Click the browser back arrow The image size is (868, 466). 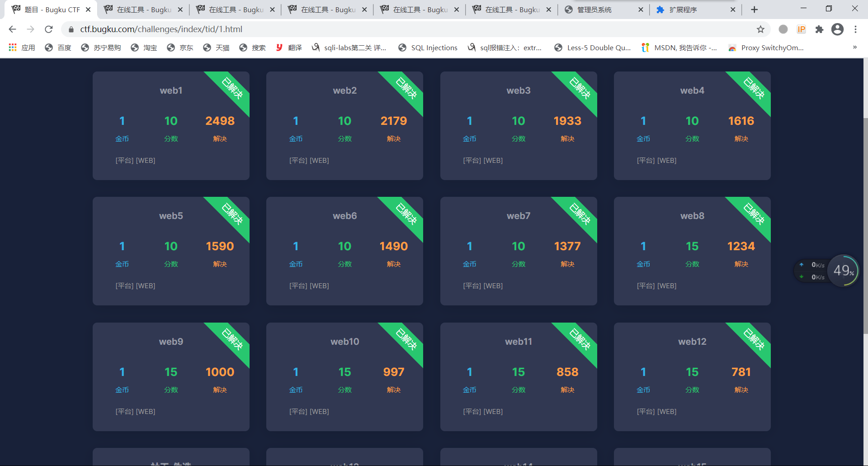(x=12, y=29)
